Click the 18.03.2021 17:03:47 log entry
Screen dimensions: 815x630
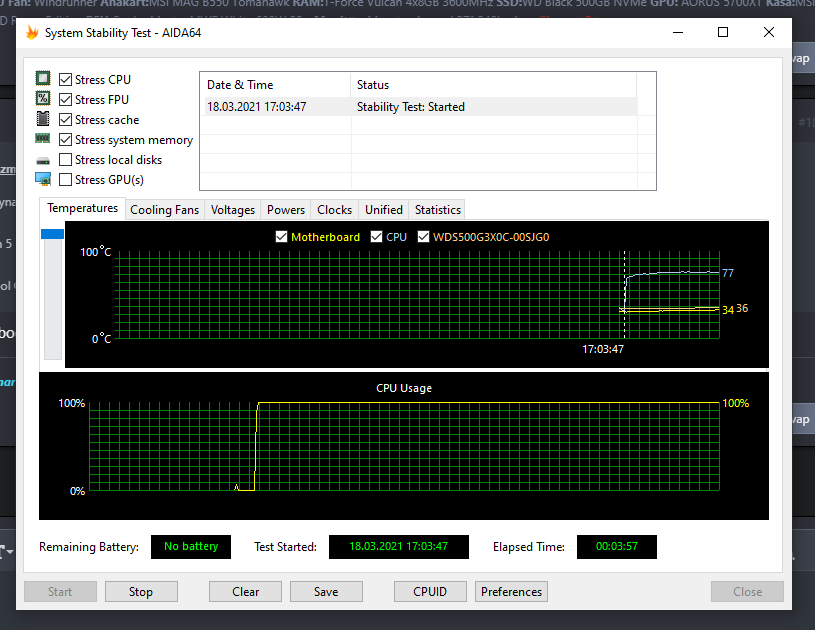click(257, 107)
